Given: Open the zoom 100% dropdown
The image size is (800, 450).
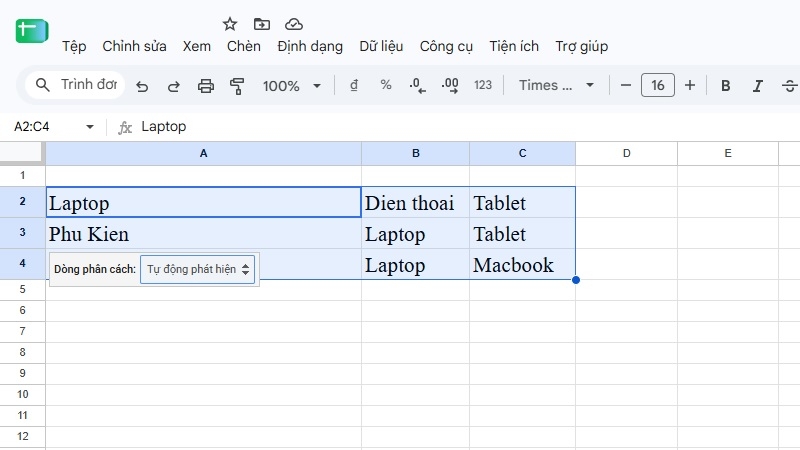Looking at the screenshot, I should coord(292,86).
